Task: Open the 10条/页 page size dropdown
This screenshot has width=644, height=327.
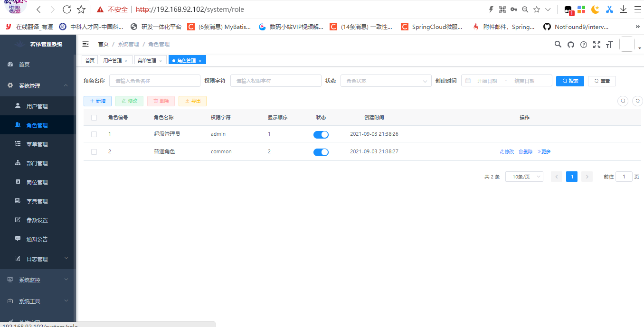Action: tap(524, 176)
